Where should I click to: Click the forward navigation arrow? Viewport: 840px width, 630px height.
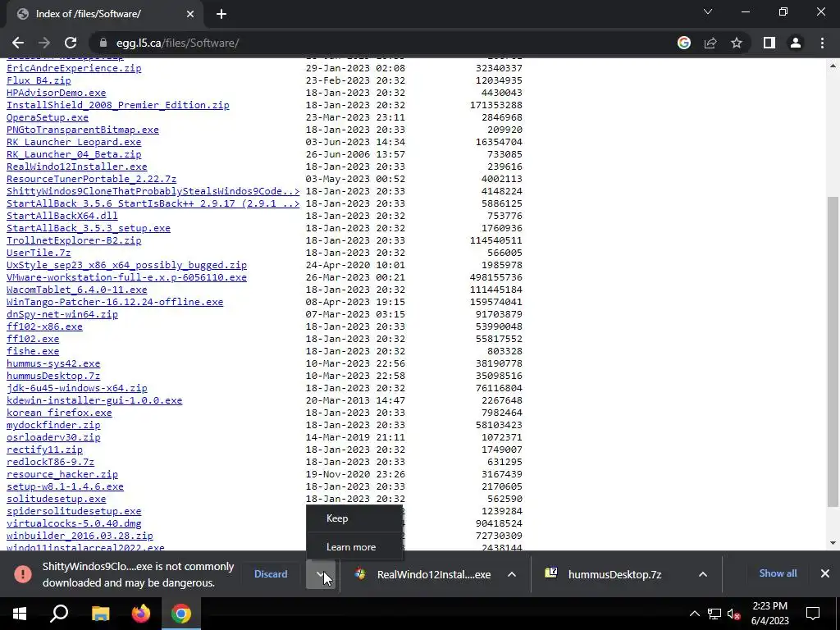[44, 43]
